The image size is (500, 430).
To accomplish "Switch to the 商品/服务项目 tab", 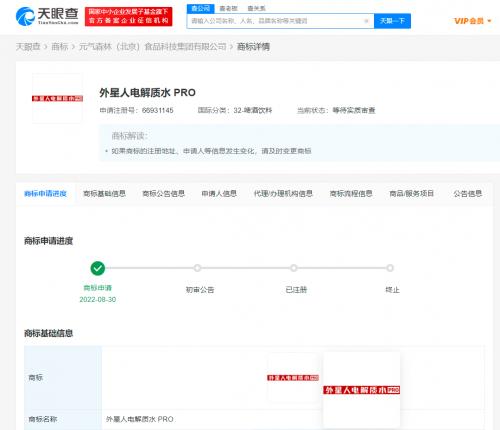I will [411, 194].
